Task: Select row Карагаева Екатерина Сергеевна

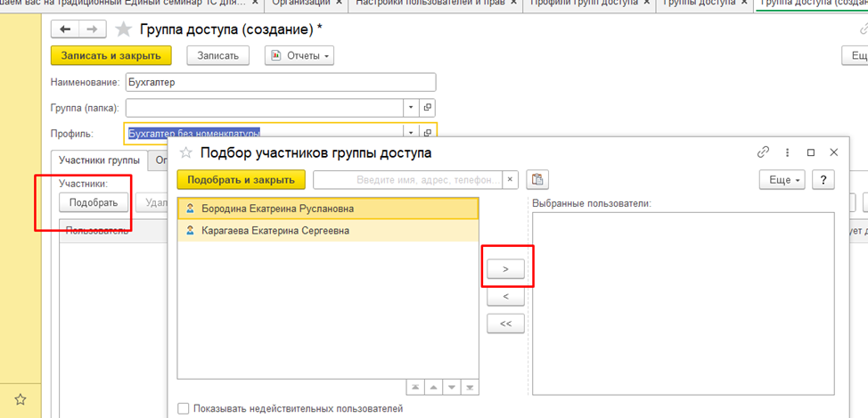Action: pyautogui.click(x=328, y=230)
